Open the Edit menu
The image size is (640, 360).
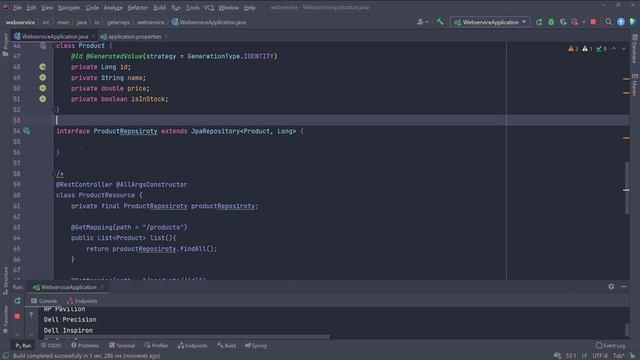31,7
